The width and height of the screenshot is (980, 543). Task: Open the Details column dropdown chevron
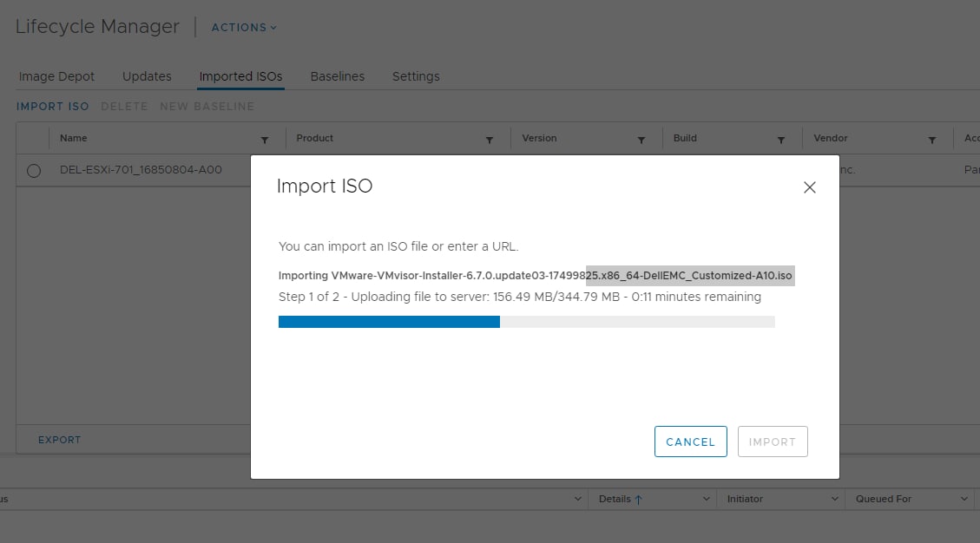[x=707, y=499]
